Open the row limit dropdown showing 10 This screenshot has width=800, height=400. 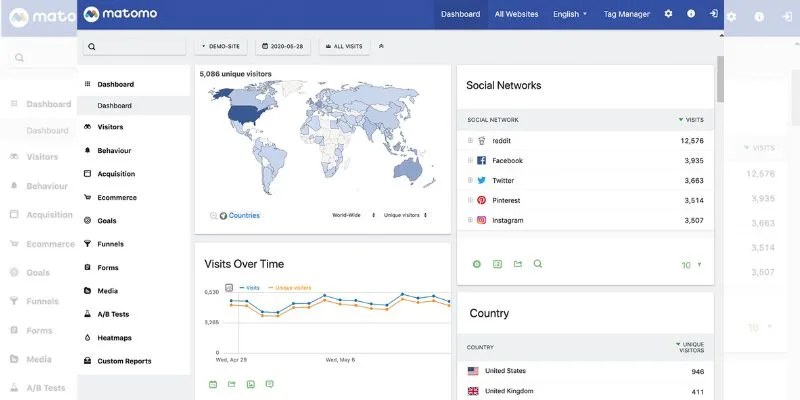691,265
